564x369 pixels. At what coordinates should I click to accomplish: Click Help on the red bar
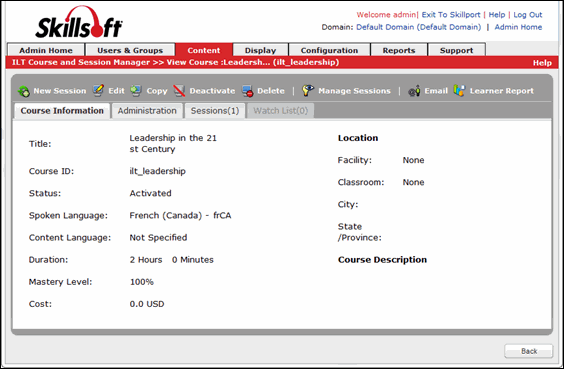tap(542, 63)
